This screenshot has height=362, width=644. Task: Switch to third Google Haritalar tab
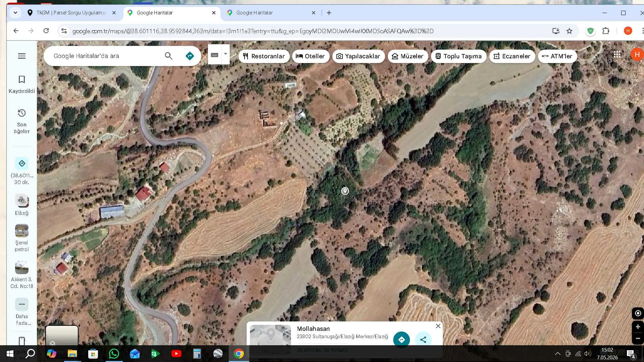pyautogui.click(x=271, y=13)
